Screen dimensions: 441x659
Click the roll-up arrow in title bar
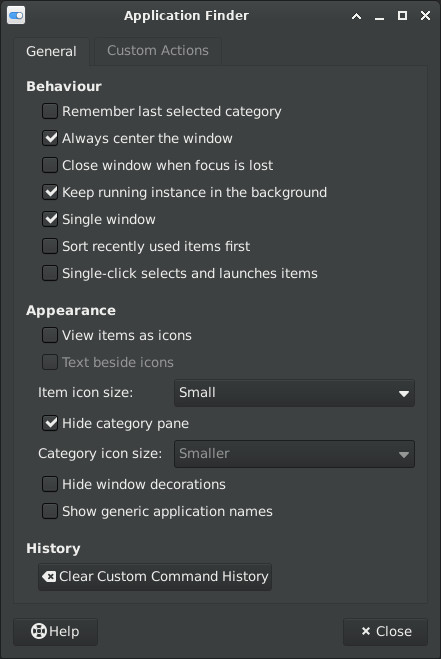click(x=356, y=16)
